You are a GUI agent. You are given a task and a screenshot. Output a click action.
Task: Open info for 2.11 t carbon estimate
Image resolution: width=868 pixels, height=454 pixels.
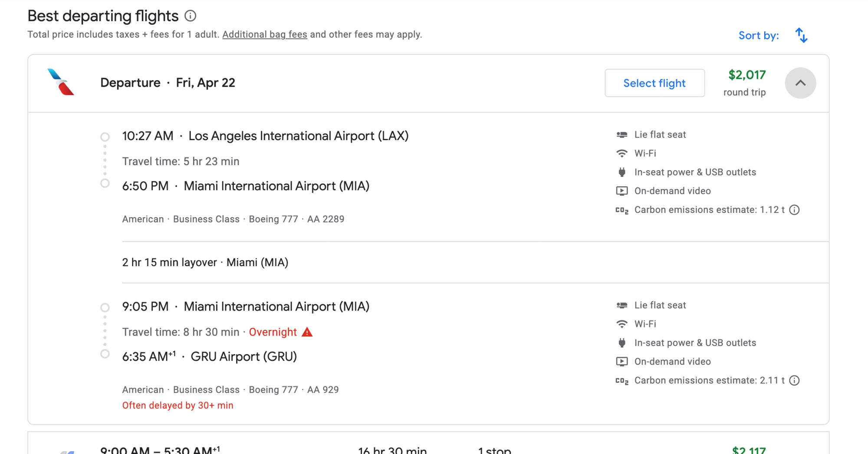pyautogui.click(x=794, y=380)
